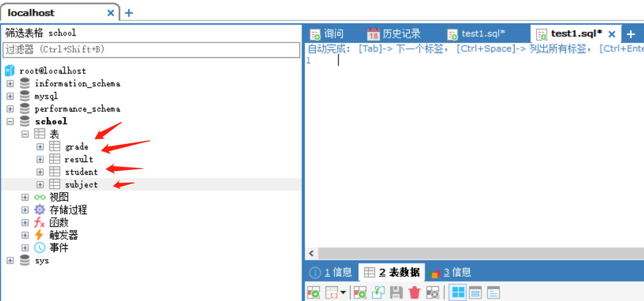This screenshot has width=644, height=301.
Task: Expand the 触发器 triggers node
Action: point(25,235)
